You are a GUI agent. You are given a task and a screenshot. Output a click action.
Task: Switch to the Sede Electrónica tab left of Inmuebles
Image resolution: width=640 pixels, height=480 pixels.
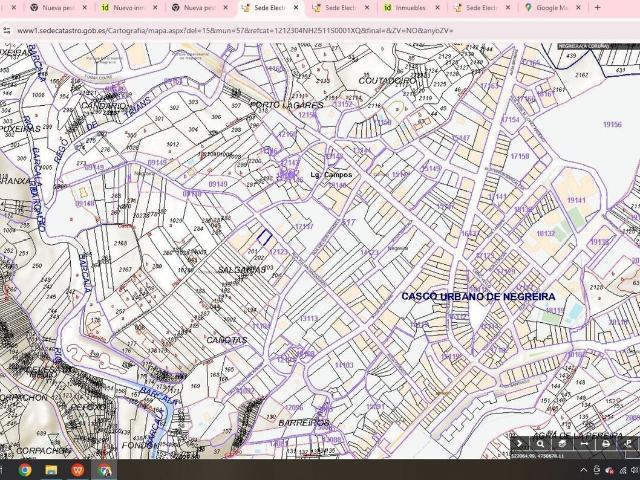pos(340,8)
